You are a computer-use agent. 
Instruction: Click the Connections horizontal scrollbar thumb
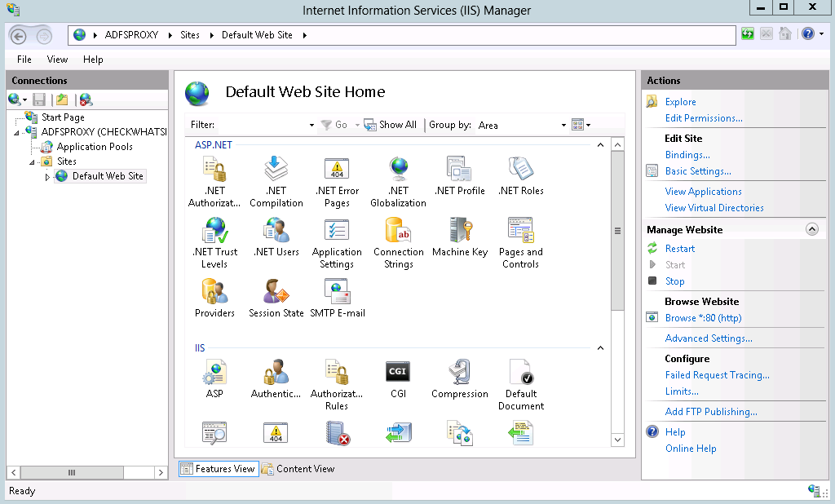[x=72, y=472]
